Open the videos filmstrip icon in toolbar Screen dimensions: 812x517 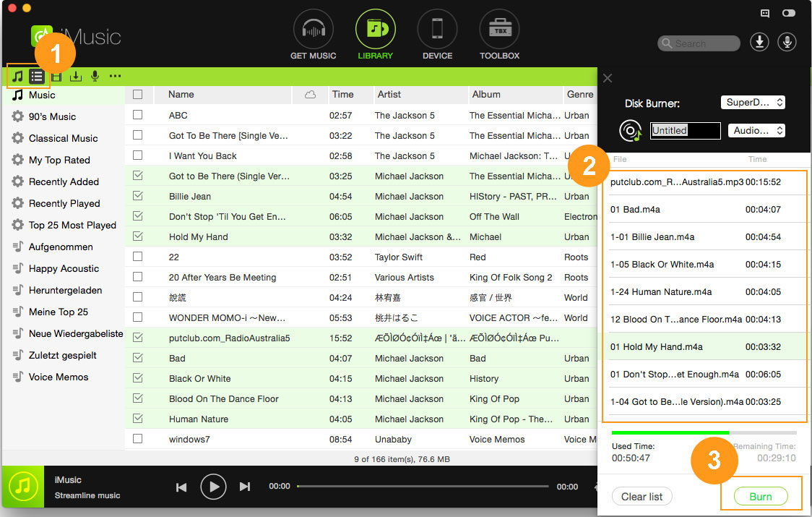click(x=56, y=77)
